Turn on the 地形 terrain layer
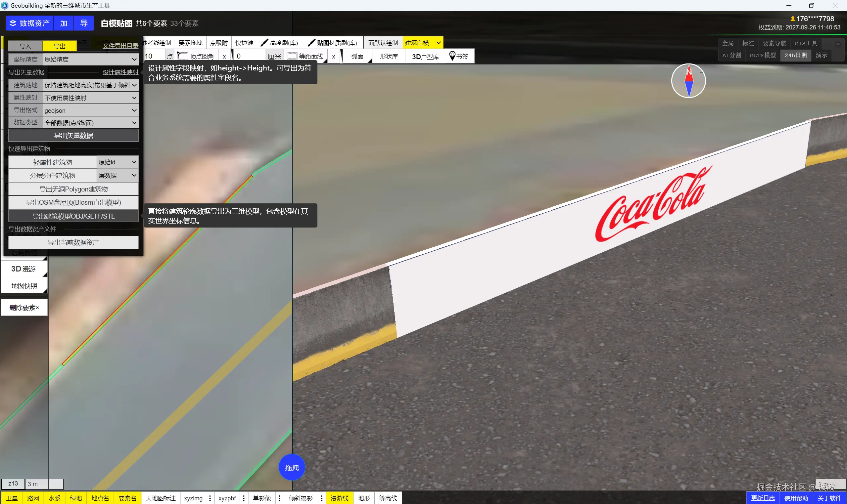The image size is (847, 504). (364, 498)
